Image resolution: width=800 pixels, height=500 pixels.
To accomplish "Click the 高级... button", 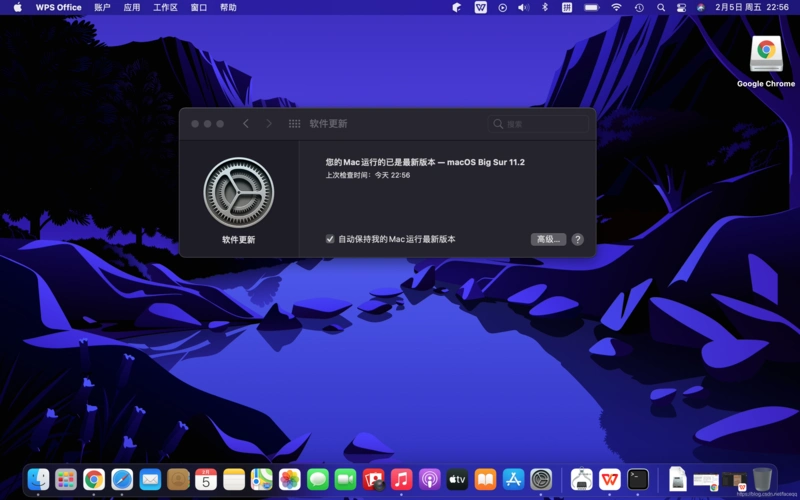I will [548, 239].
